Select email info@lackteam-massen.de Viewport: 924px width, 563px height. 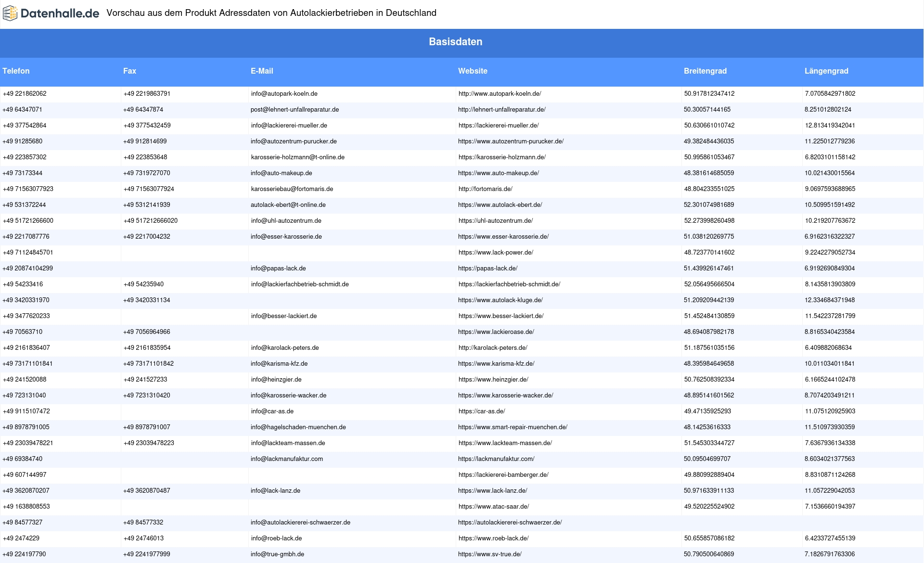tap(288, 443)
